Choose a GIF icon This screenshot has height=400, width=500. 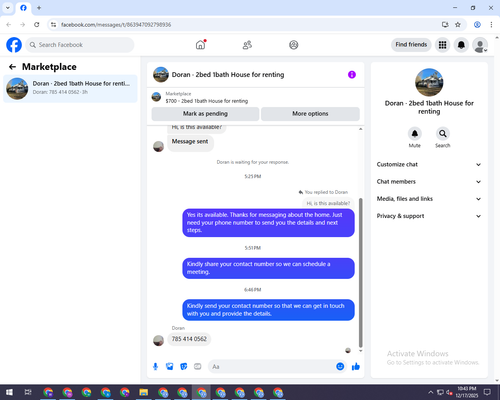pos(198,367)
